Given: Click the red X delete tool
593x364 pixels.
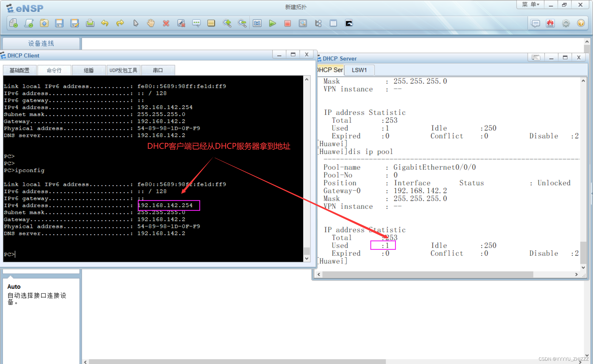Looking at the screenshot, I should (166, 23).
